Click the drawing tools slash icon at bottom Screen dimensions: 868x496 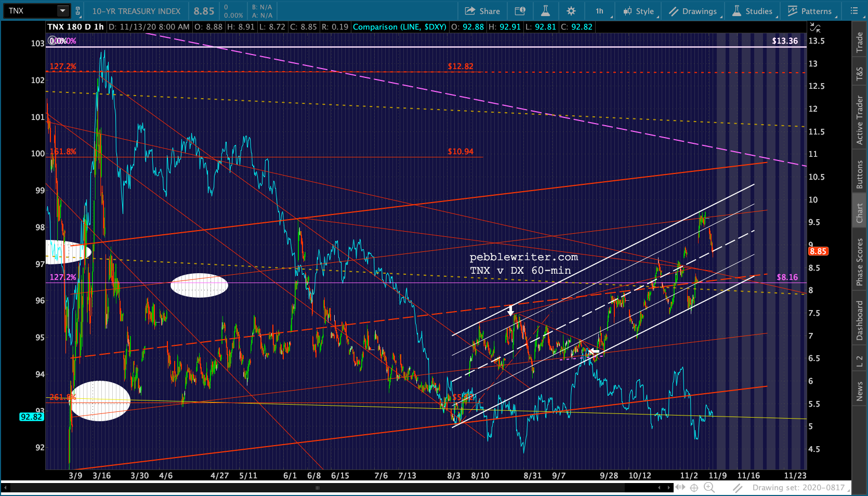click(x=738, y=488)
